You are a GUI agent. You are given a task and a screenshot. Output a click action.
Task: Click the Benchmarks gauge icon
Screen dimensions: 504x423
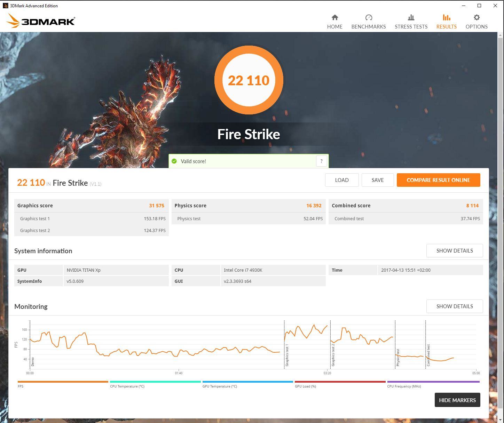coord(369,17)
